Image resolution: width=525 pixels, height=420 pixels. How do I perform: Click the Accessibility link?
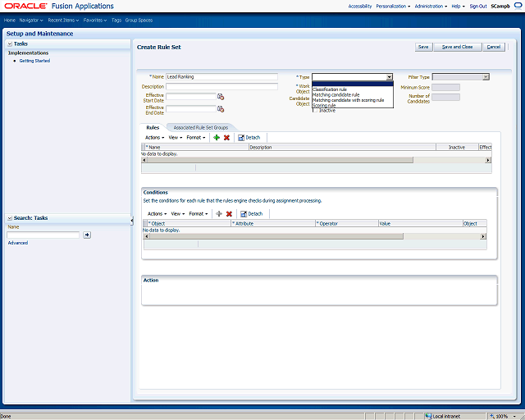tap(360, 6)
